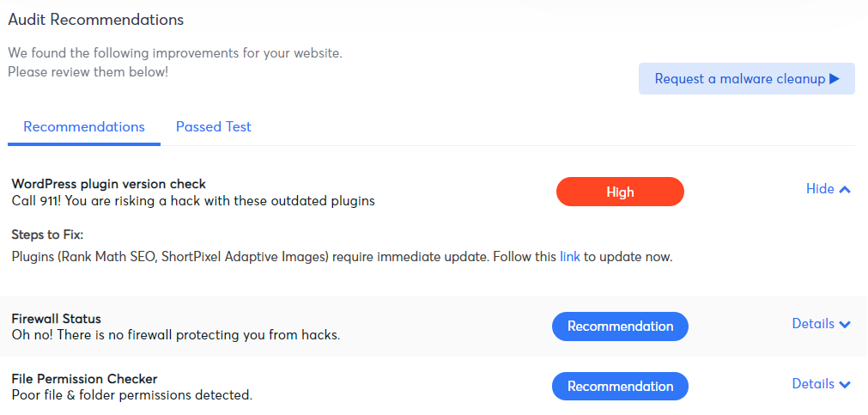Screen dimensions: 868x415
Task: Click the red High severity badge
Action: pos(620,192)
